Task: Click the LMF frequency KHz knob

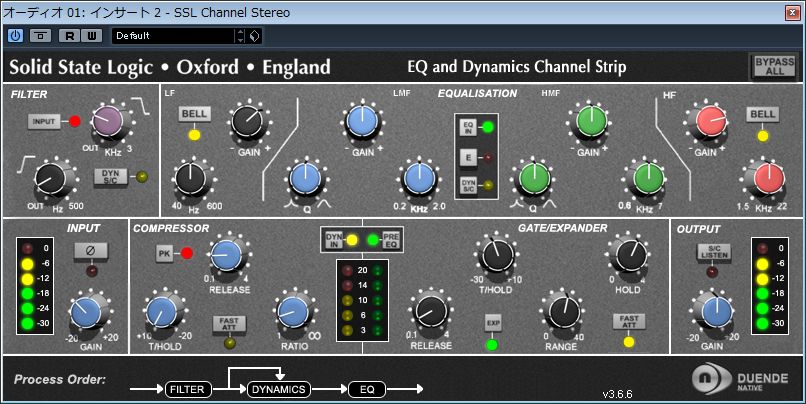Action: click(419, 179)
